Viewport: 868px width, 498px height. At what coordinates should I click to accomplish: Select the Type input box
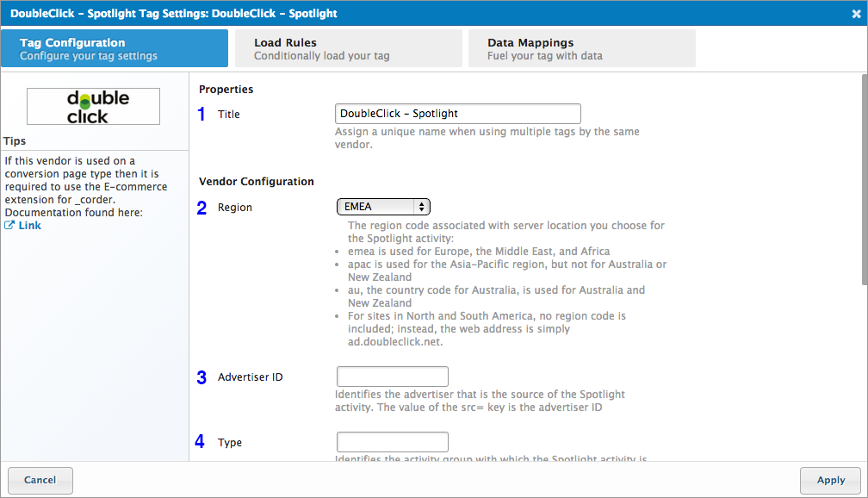click(x=393, y=442)
